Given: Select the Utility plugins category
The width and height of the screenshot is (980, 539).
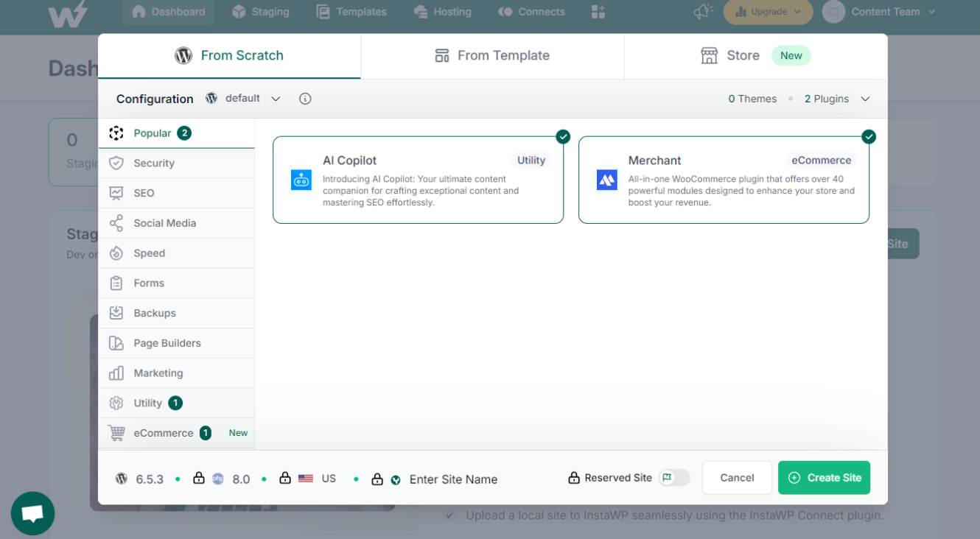Looking at the screenshot, I should click(176, 403).
